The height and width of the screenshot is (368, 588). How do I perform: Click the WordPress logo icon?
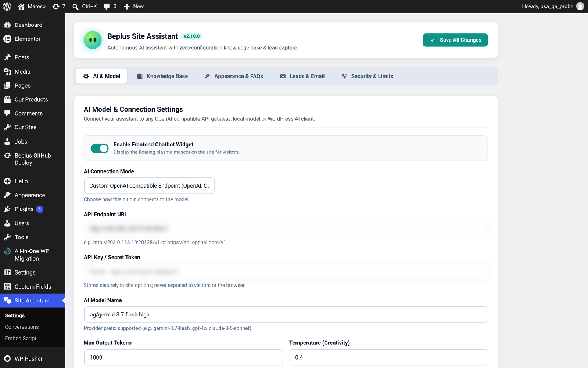7,6
